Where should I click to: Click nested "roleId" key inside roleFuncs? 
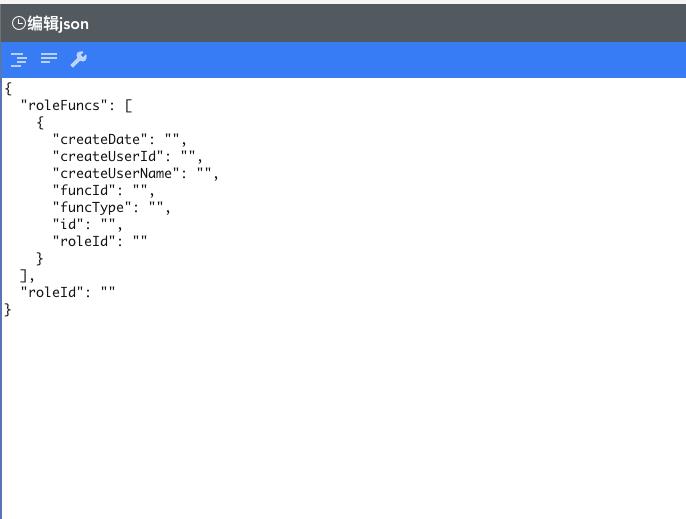coord(84,241)
